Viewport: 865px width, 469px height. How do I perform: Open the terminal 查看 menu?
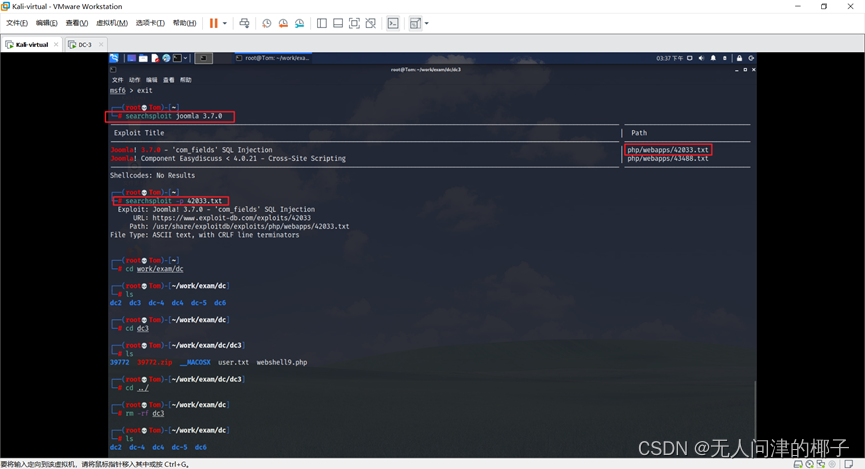169,80
